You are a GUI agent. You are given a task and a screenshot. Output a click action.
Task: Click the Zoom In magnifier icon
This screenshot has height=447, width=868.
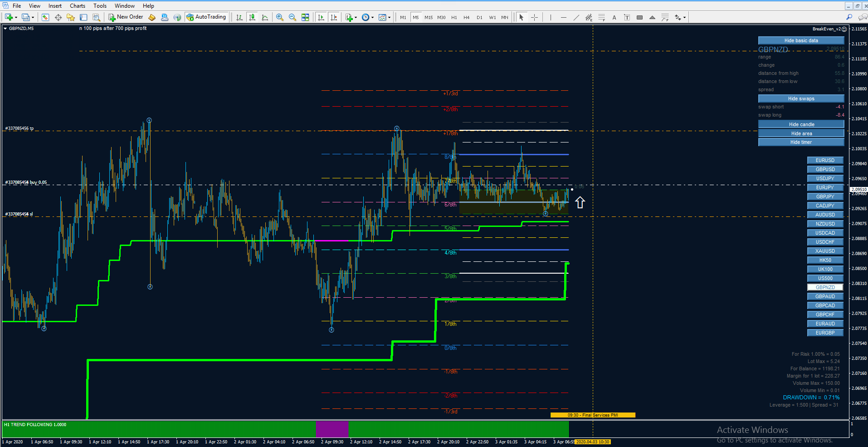pyautogui.click(x=280, y=17)
